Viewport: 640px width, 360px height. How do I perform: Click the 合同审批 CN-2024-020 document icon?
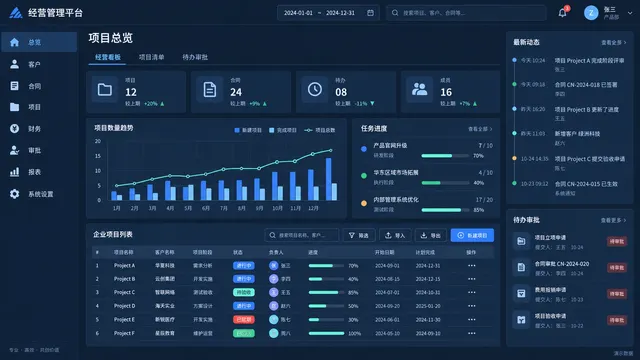coord(521,267)
